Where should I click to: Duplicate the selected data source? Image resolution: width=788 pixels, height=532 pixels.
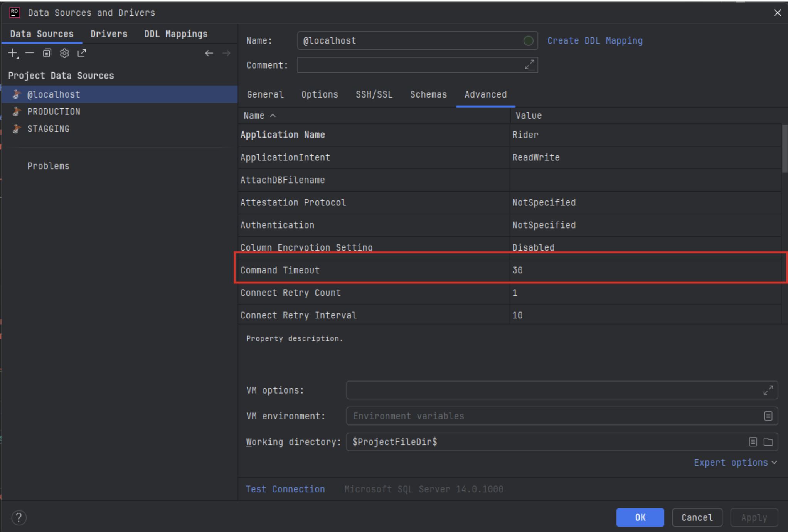click(x=47, y=53)
